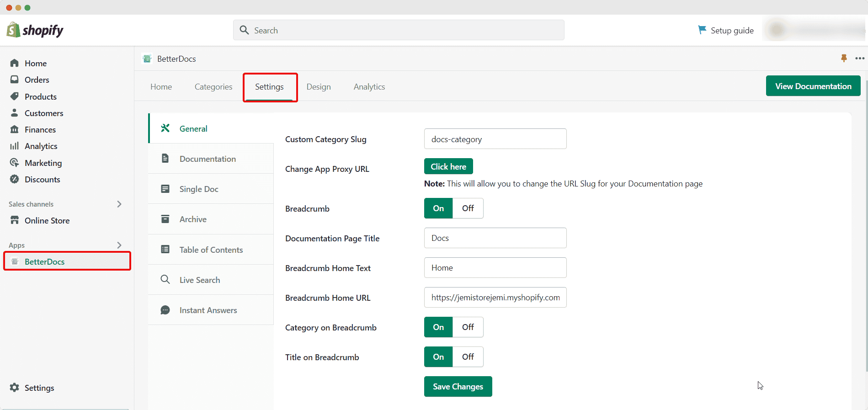Set Title on Breadcrumb to Off

tap(468, 357)
